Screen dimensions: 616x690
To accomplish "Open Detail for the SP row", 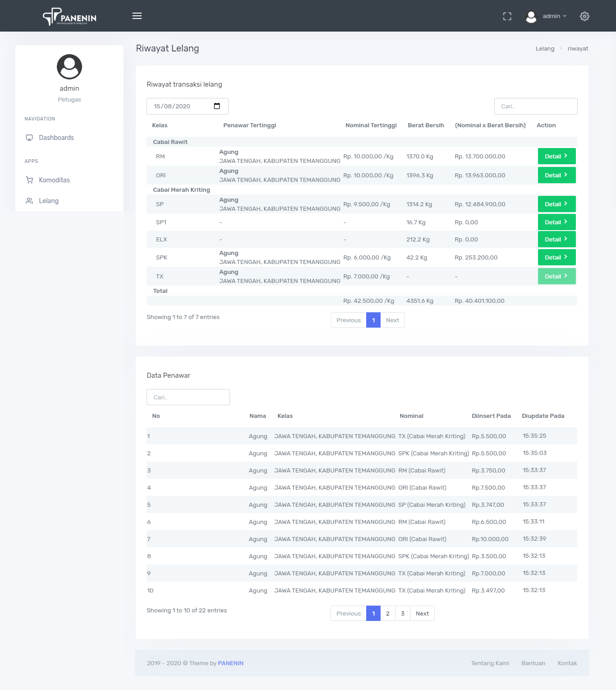I will [x=556, y=204].
